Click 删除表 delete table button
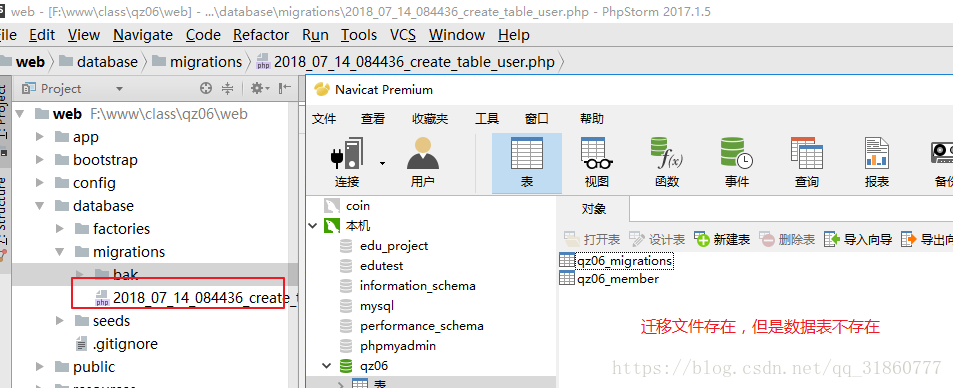953x388 pixels. point(787,240)
